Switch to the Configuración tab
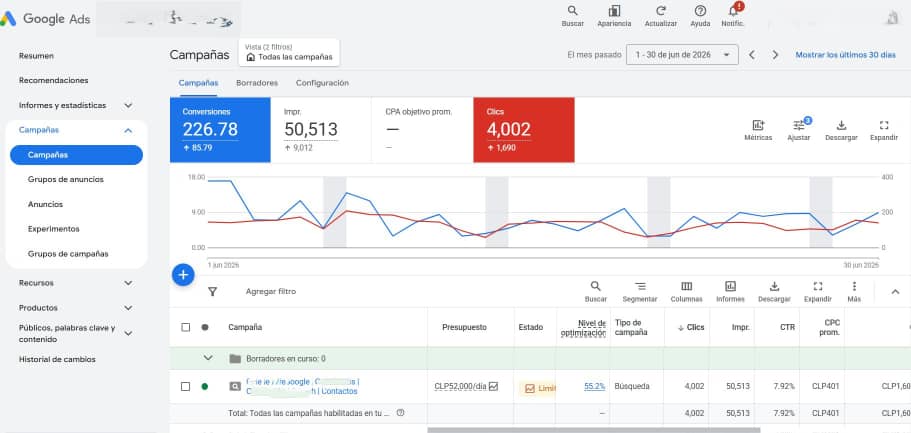Viewport: 911px width, 433px height. [322, 83]
